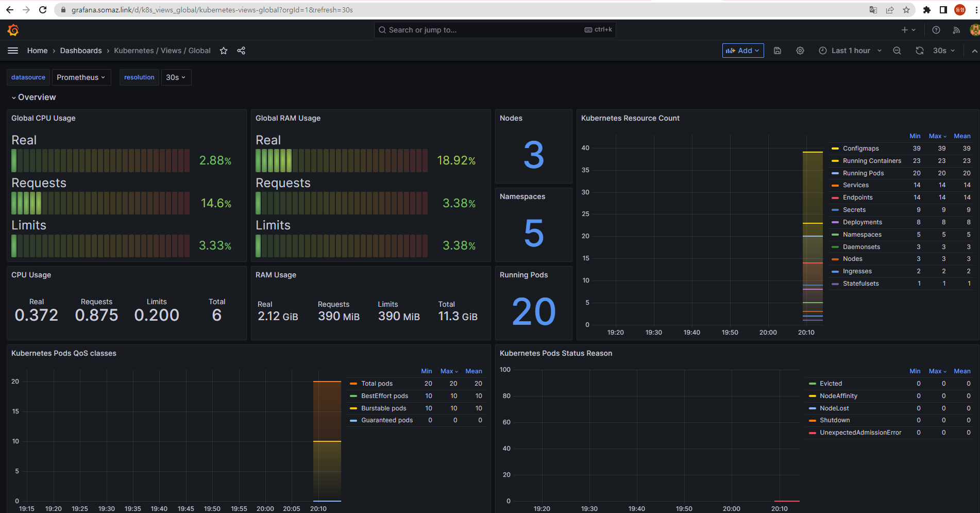The image size is (980, 513).
Task: Open the help question mark icon
Action: coord(936,30)
